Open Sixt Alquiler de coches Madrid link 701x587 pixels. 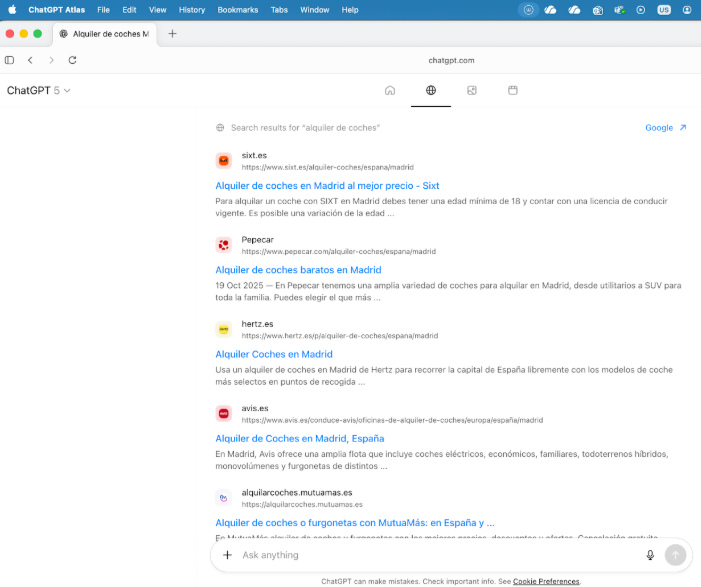point(327,186)
